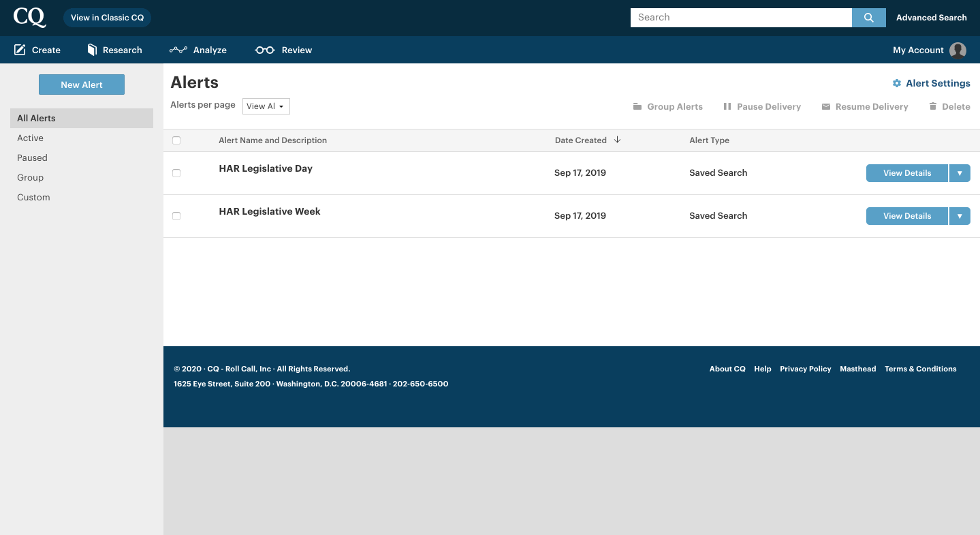980x535 pixels.
Task: Click the Alert Type column header
Action: [709, 140]
